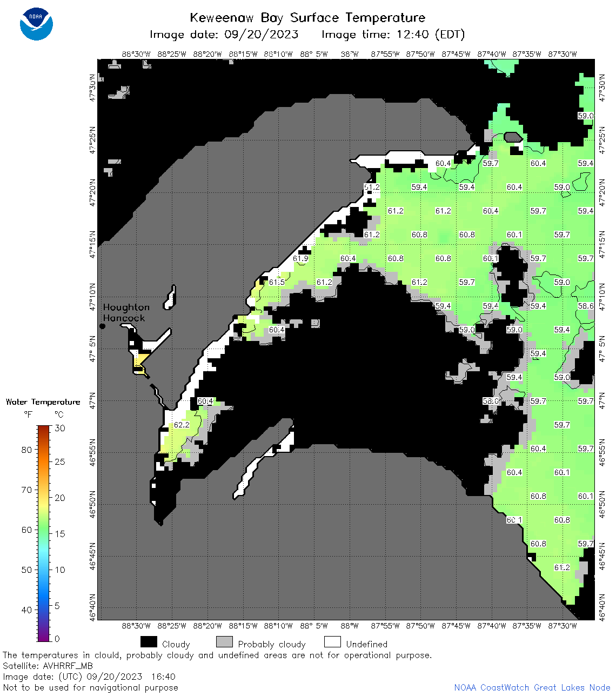This screenshot has width=616, height=696.
Task: Click the Houghton Hancock location dot
Action: (102, 326)
